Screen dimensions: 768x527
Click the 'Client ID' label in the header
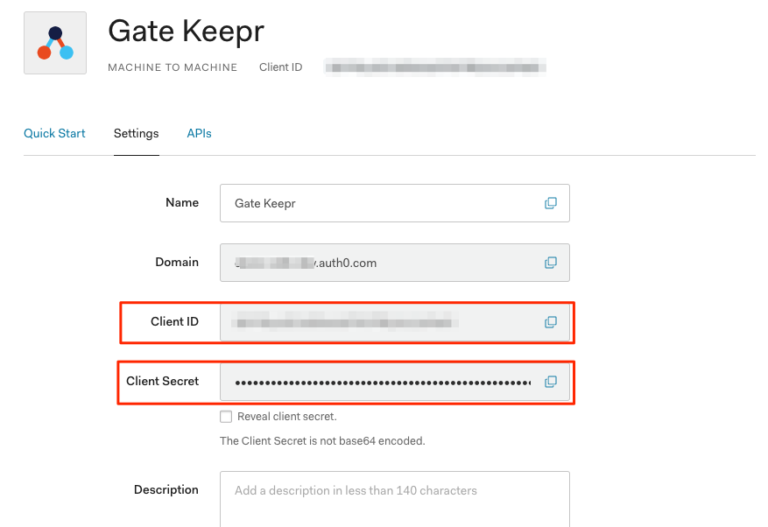pos(281,68)
